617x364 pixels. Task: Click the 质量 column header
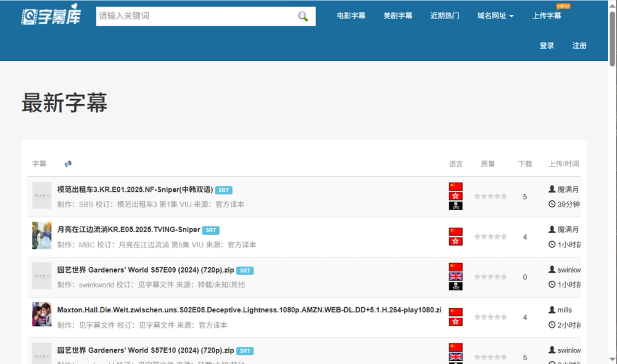(x=487, y=163)
